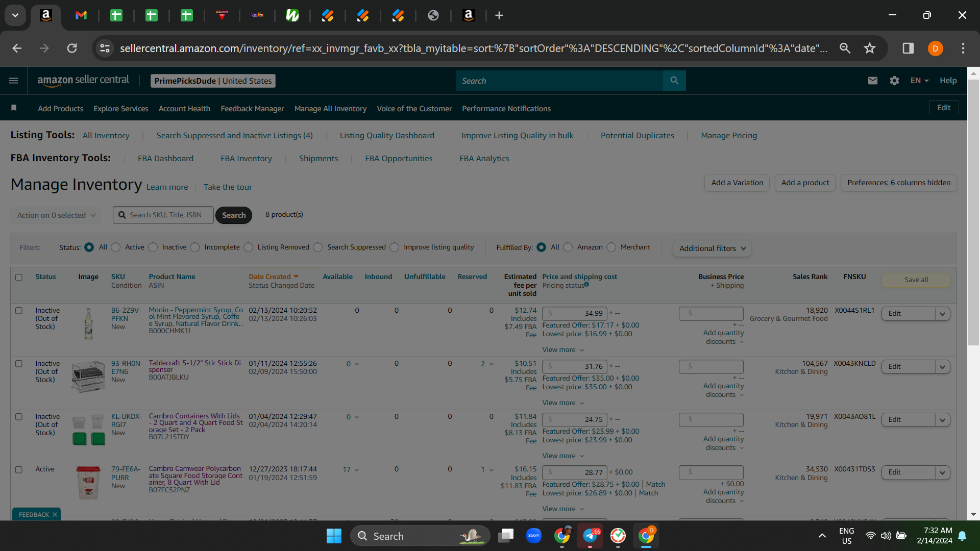
Task: Switch to the Gmail tab
Action: pos(81,15)
